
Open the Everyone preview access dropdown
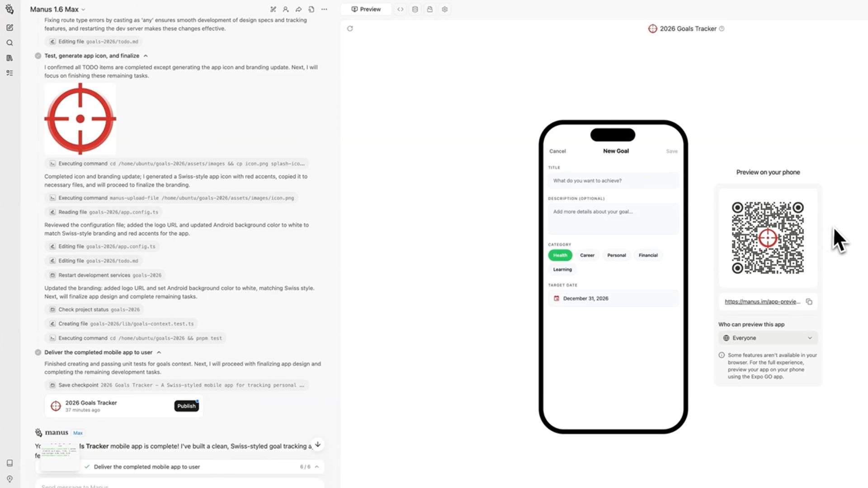pyautogui.click(x=767, y=338)
